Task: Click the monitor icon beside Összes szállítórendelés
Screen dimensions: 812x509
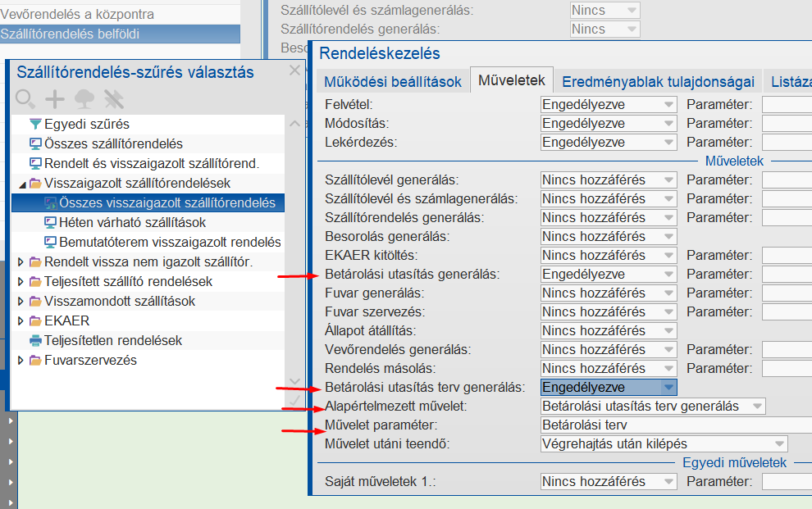Action: pyautogui.click(x=35, y=143)
